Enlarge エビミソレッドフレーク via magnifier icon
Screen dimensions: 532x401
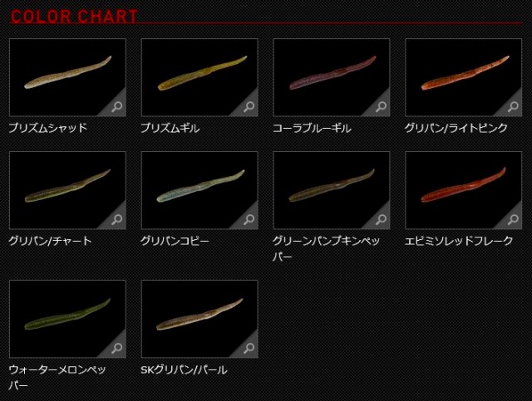pos(513,220)
